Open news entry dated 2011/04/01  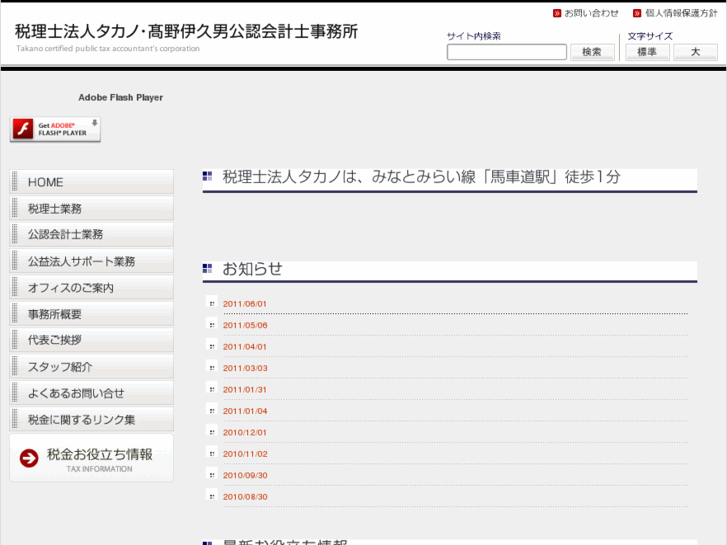pos(245,346)
